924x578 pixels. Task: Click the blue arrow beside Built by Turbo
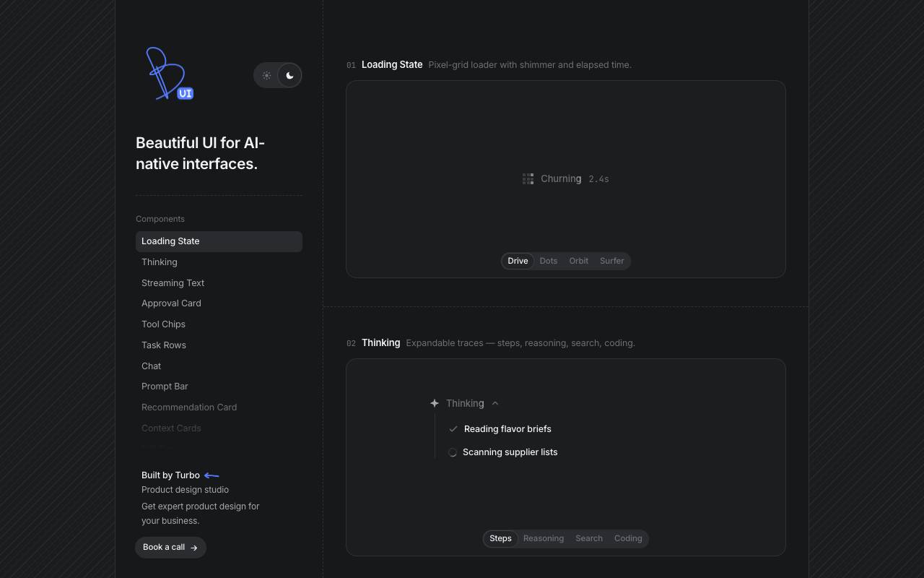coord(212,475)
